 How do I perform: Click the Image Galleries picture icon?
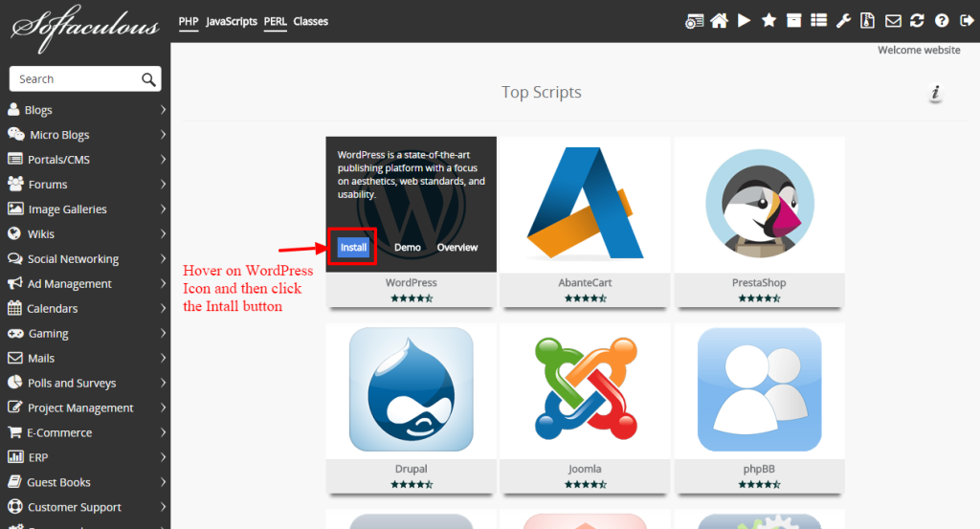pyautogui.click(x=15, y=209)
